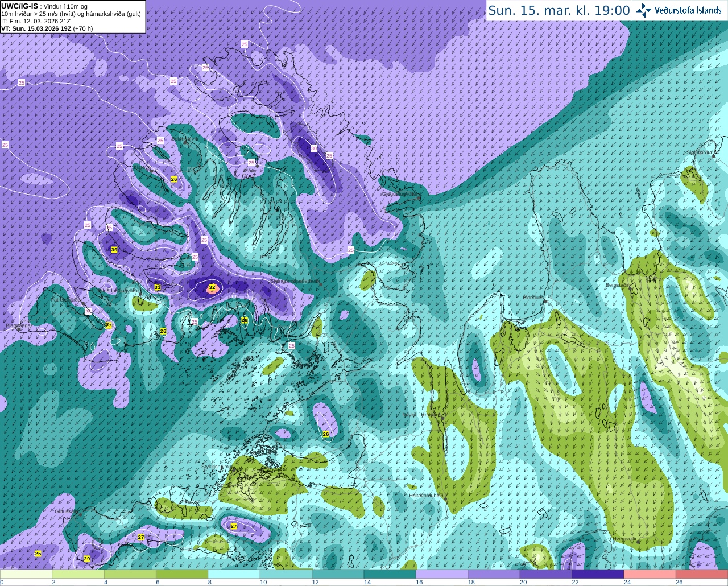
Task: Click the Siglufjörður station label
Action: pos(700,152)
